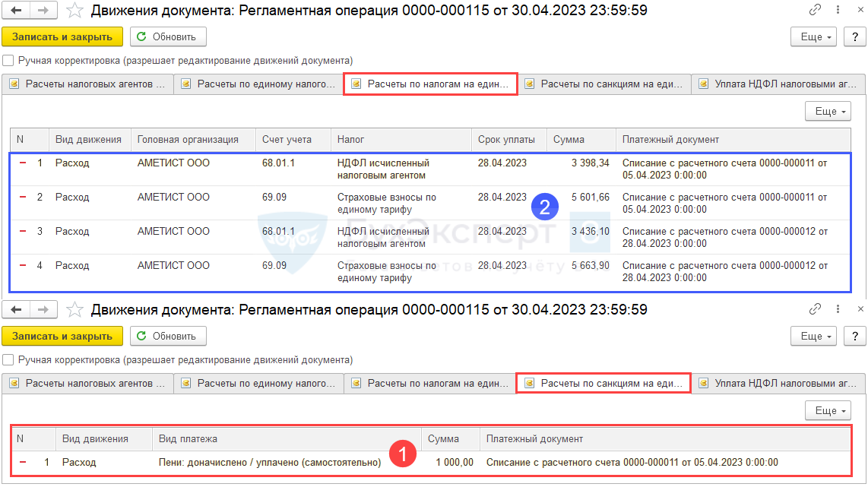Copy link icon in upper window
868x487 pixels.
[815, 9]
